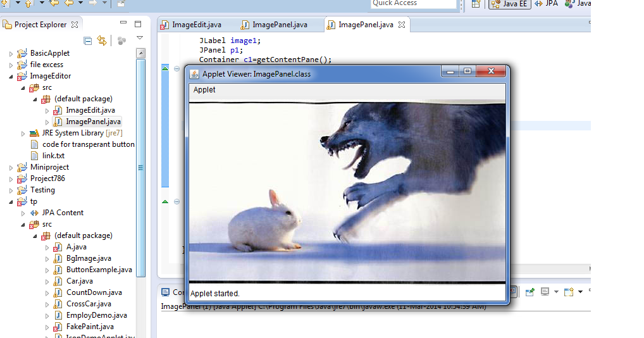Viewport: 644px width, 338px height.
Task: Open the back history dropdown arrow
Action: pos(80,3)
